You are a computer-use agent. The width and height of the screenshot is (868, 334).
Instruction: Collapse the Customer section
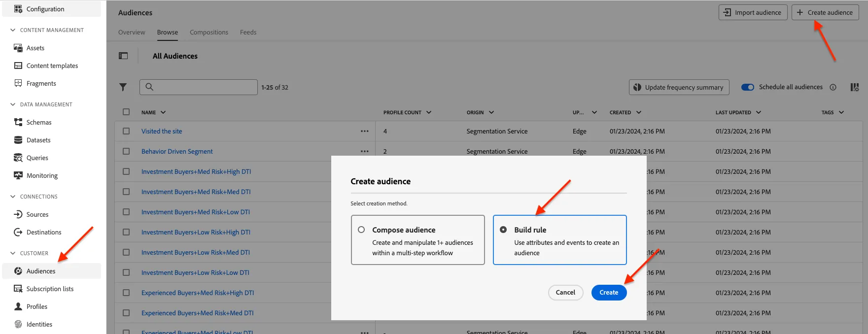point(13,253)
